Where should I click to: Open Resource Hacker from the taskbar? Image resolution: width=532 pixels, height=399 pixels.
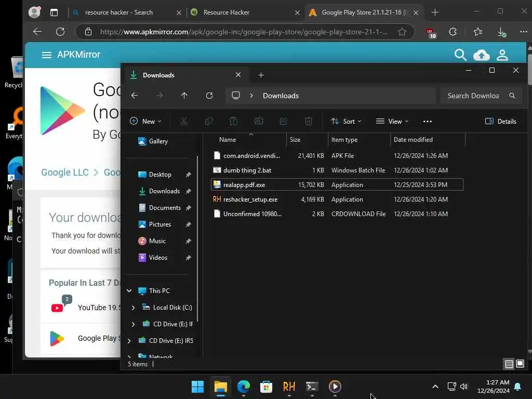(289, 387)
